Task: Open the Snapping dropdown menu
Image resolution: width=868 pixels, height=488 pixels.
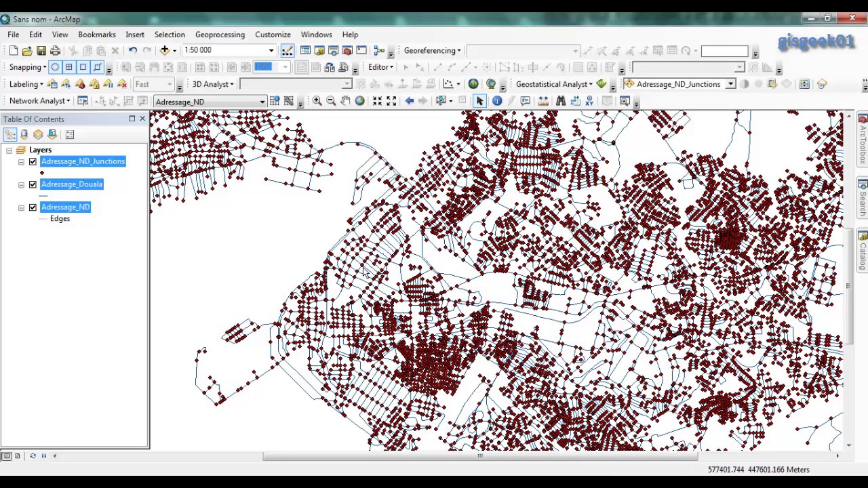Action: click(x=28, y=67)
